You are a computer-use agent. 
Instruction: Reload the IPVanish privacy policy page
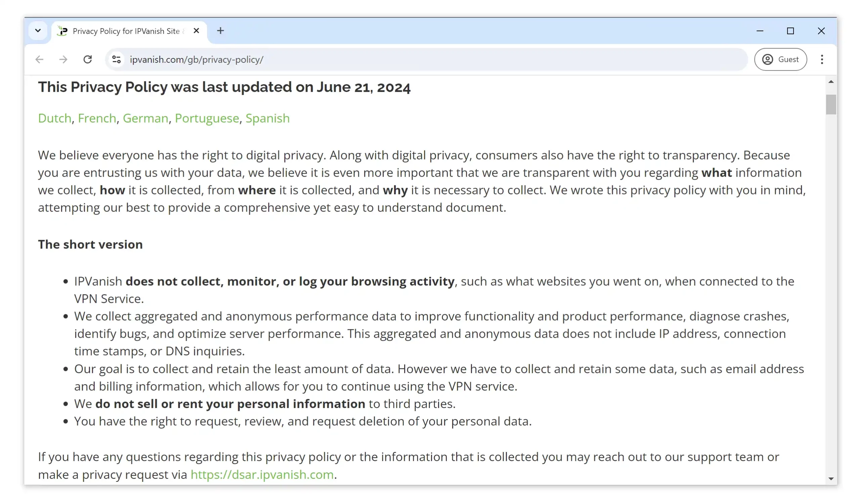[x=88, y=59]
